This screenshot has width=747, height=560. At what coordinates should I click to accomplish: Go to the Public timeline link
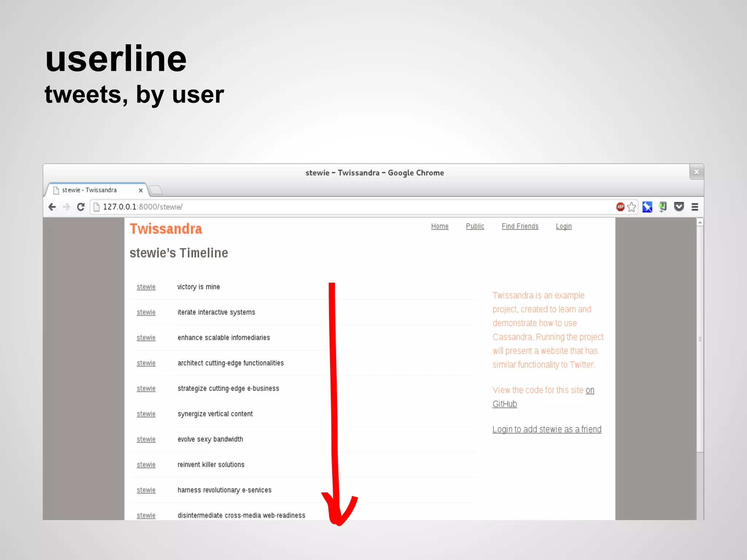click(x=475, y=226)
